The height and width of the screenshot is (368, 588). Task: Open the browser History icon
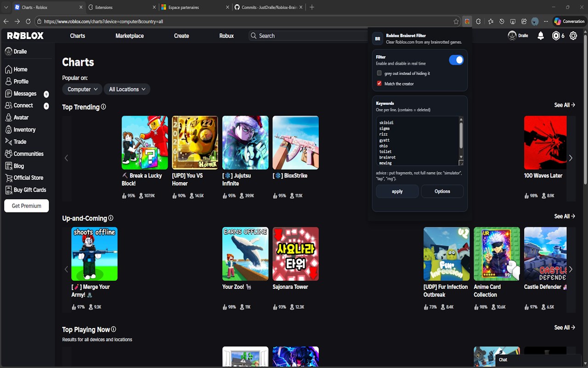tap(502, 21)
